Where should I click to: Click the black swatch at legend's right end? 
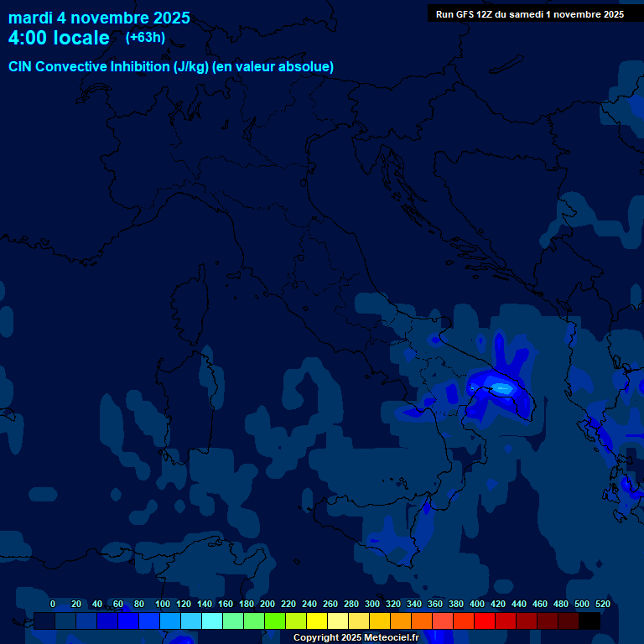(x=589, y=621)
